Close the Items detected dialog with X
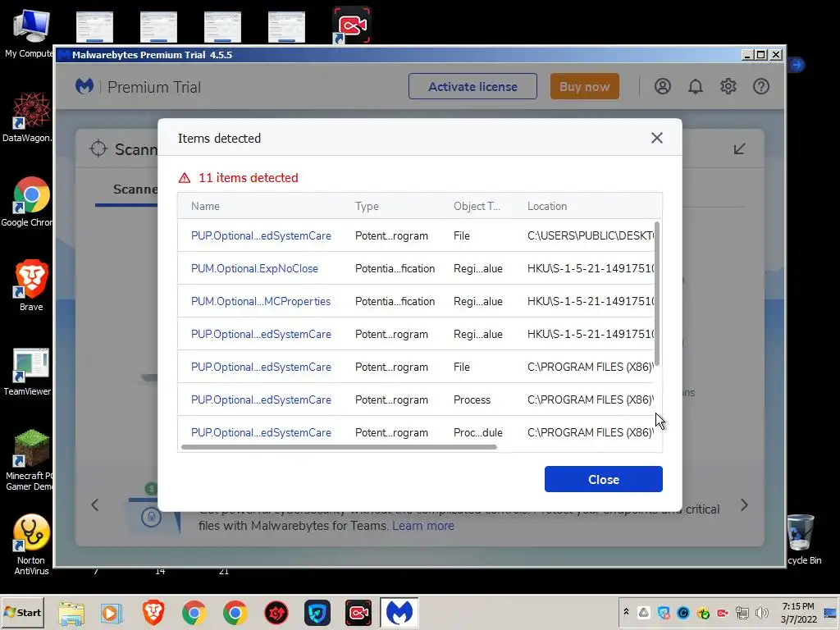The image size is (840, 630). 657,138
